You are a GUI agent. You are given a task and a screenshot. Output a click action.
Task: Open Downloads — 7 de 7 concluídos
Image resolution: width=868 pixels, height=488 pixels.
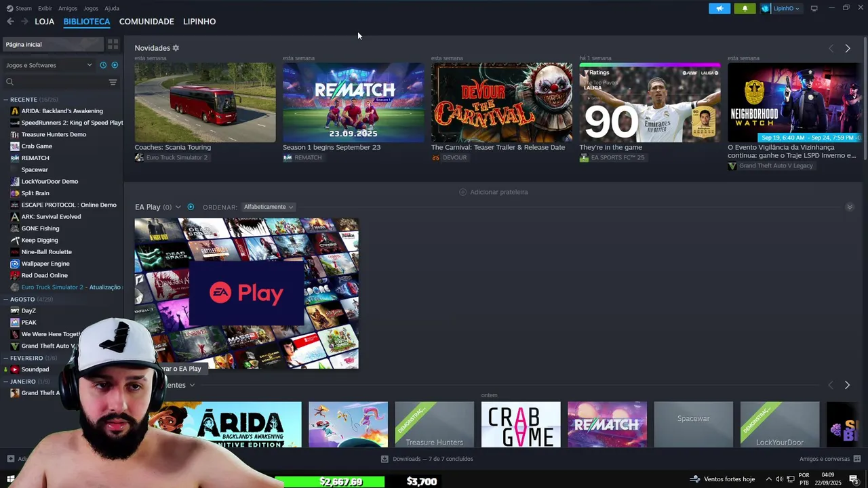tap(427, 459)
